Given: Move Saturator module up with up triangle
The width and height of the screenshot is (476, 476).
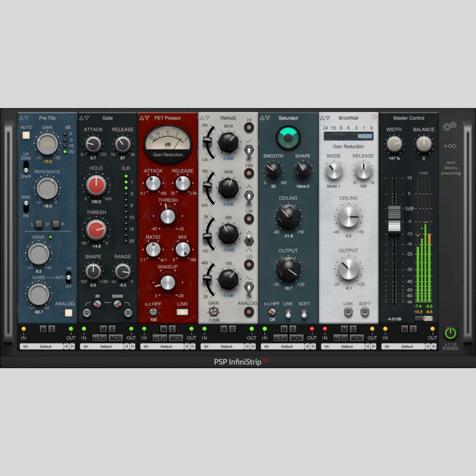Looking at the screenshot, I should (262, 118).
